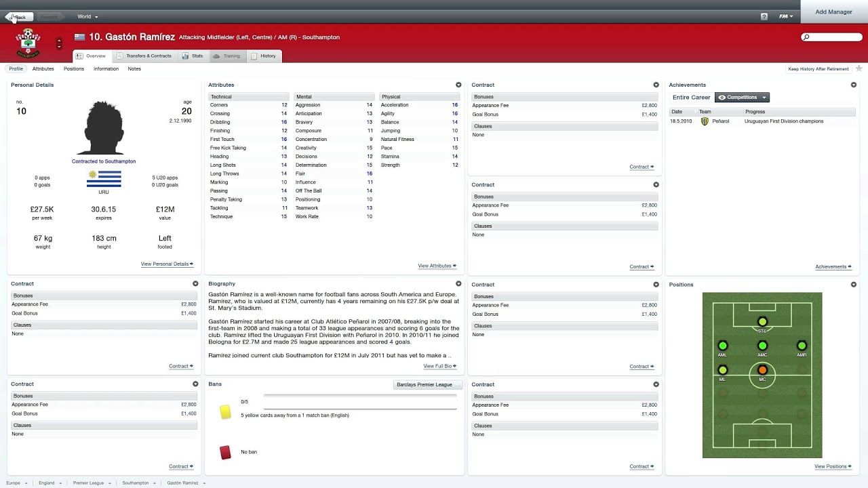Select the AMR position marker
868x488 pixels.
pyautogui.click(x=802, y=346)
